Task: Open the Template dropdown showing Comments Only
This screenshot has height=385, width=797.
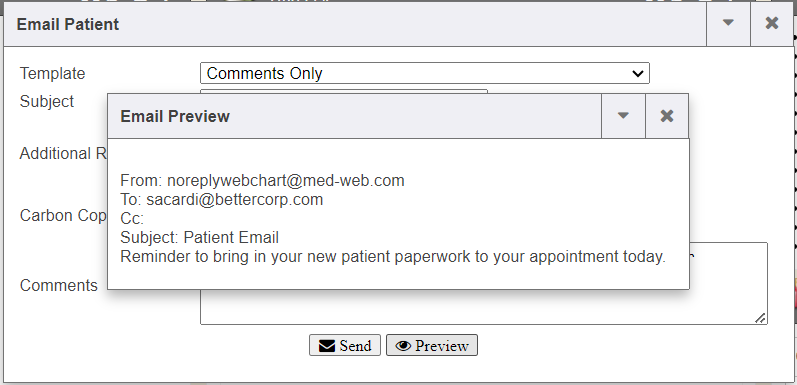Action: tap(425, 73)
